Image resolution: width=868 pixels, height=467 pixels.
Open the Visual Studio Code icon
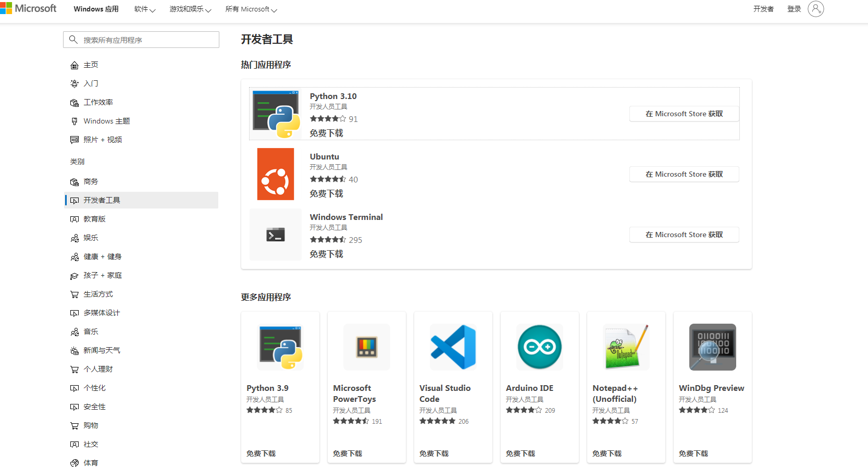point(453,347)
